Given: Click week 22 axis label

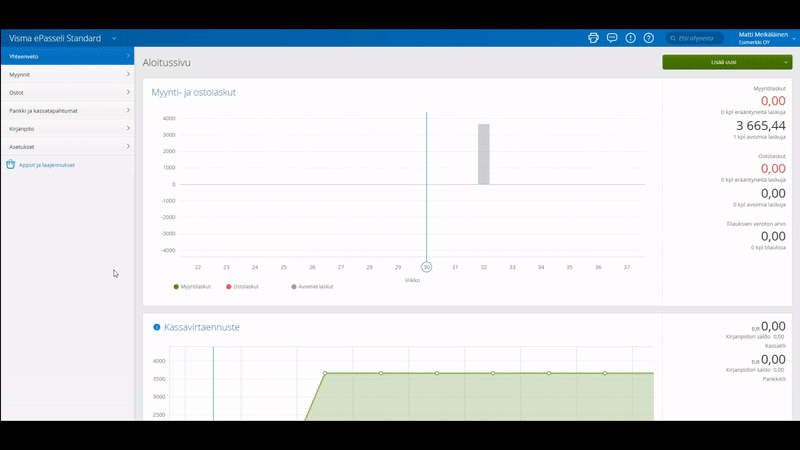Looking at the screenshot, I should click(198, 267).
